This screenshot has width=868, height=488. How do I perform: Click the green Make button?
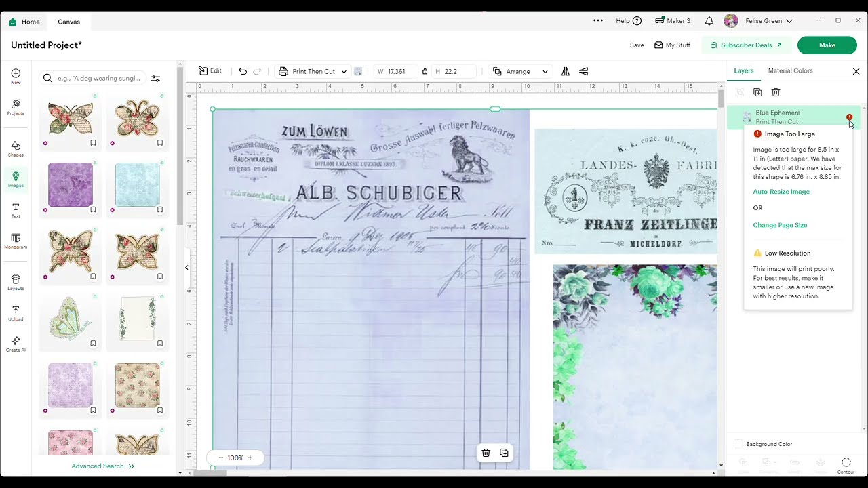(x=827, y=45)
